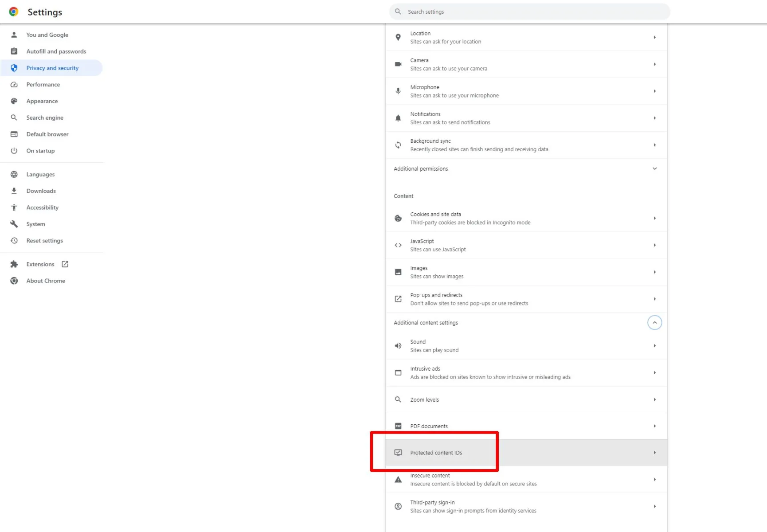Click text 'Sites can show images'
The image size is (767, 532).
click(x=437, y=276)
